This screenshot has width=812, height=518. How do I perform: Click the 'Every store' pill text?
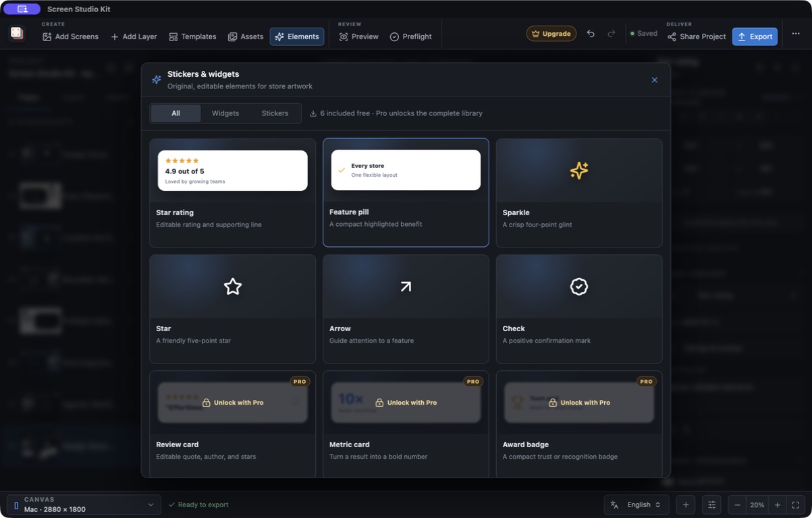(x=367, y=166)
